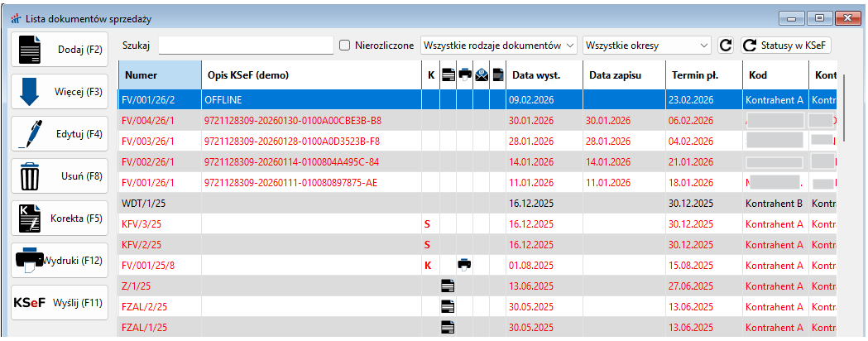Image resolution: width=868 pixels, height=341 pixels.
Task: Open Wydruki (F12) printer button
Action: 59,261
